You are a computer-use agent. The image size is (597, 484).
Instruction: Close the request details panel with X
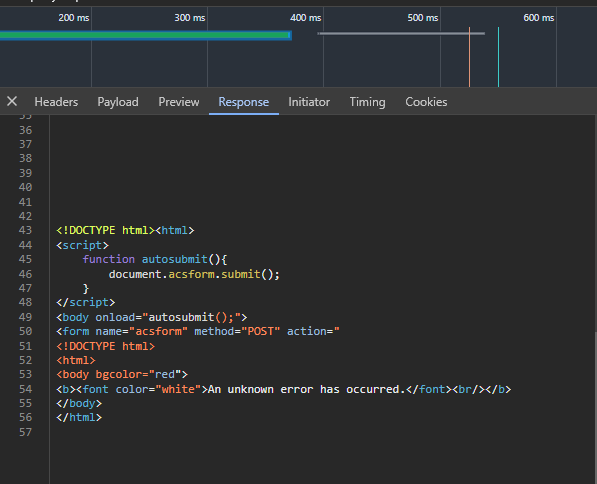pos(12,101)
